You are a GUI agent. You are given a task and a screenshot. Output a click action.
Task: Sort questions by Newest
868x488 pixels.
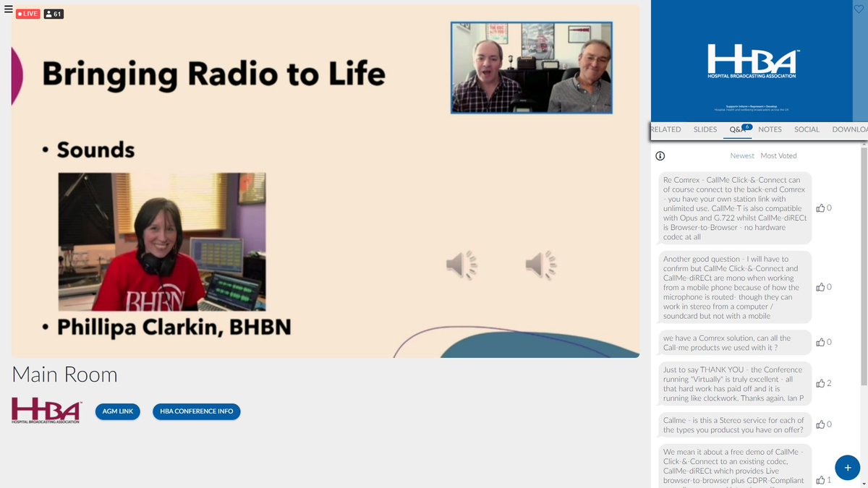[742, 155]
